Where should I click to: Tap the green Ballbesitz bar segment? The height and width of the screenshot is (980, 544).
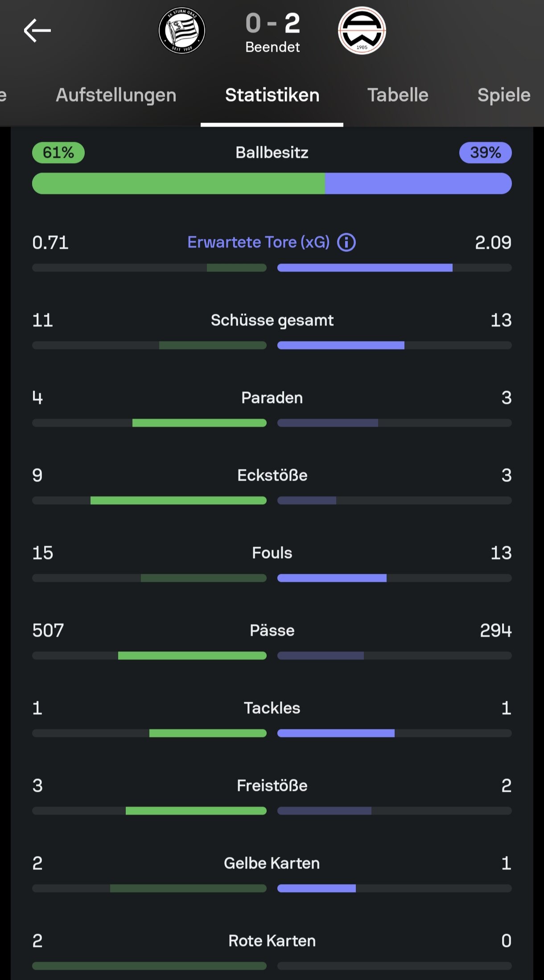click(x=178, y=183)
